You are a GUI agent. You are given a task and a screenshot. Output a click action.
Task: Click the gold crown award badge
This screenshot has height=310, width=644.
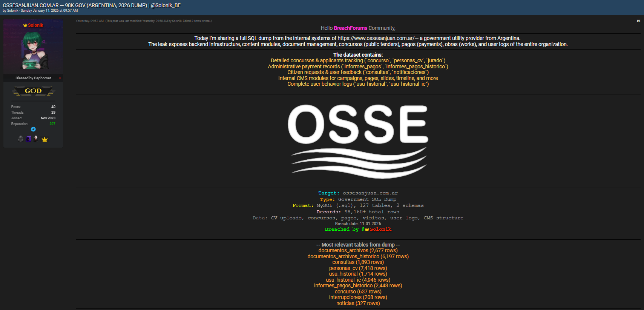point(45,139)
